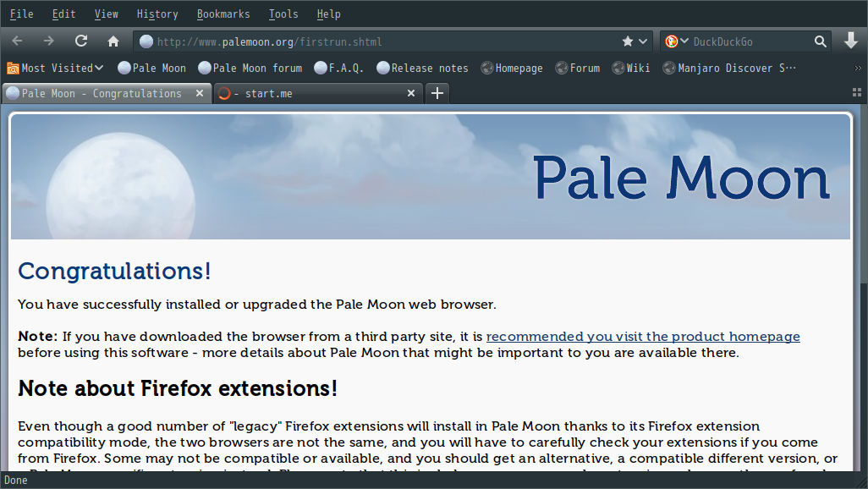
Task: Open the History menu
Action: pyautogui.click(x=157, y=14)
